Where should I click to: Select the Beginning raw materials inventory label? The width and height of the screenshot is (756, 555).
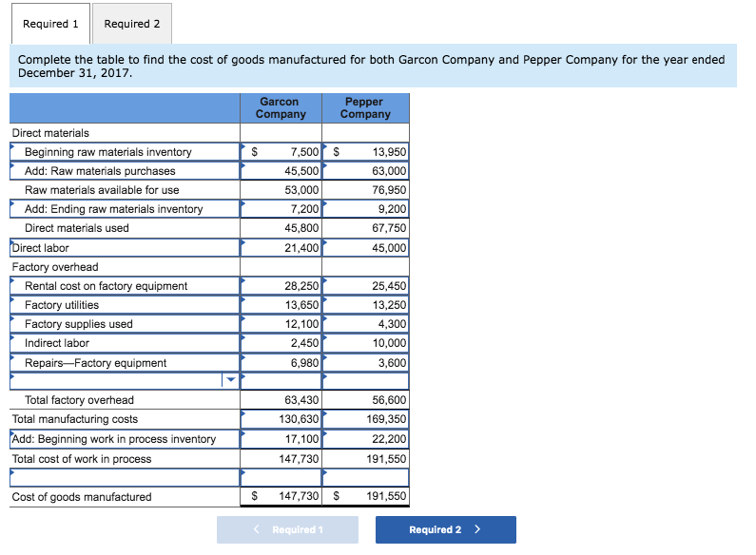coord(125,152)
